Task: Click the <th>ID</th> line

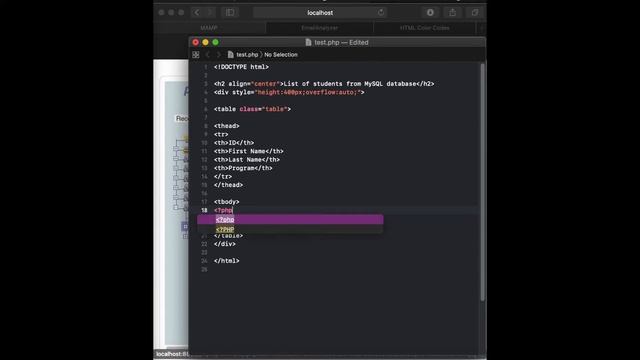Action: [234, 143]
